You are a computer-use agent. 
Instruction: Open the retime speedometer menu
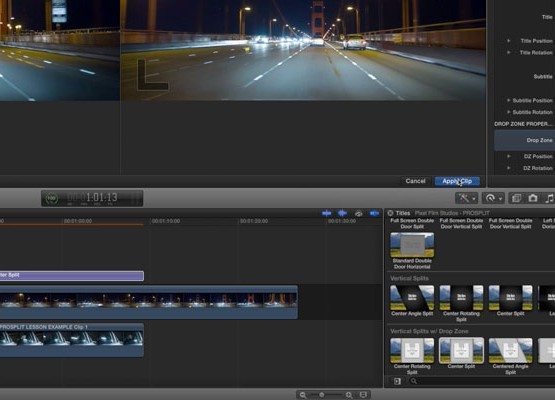[x=493, y=198]
